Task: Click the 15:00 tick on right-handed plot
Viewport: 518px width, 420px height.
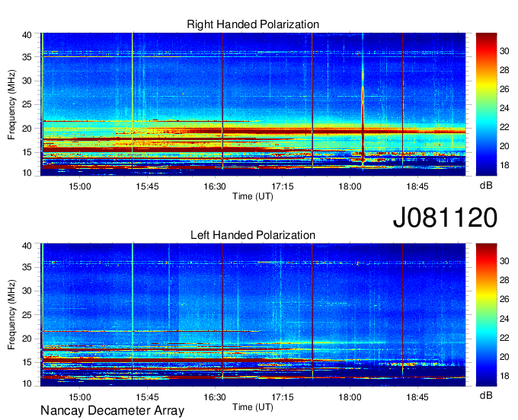Action: pyautogui.click(x=80, y=186)
